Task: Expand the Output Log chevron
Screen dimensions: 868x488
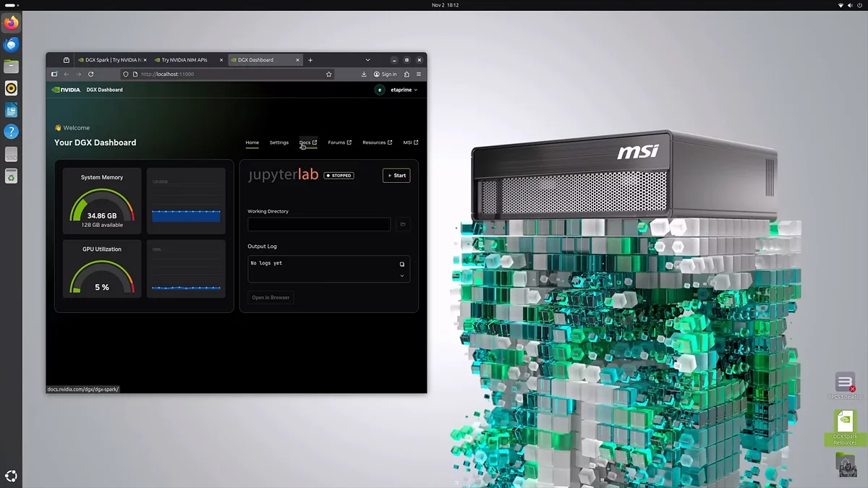Action: click(402, 275)
